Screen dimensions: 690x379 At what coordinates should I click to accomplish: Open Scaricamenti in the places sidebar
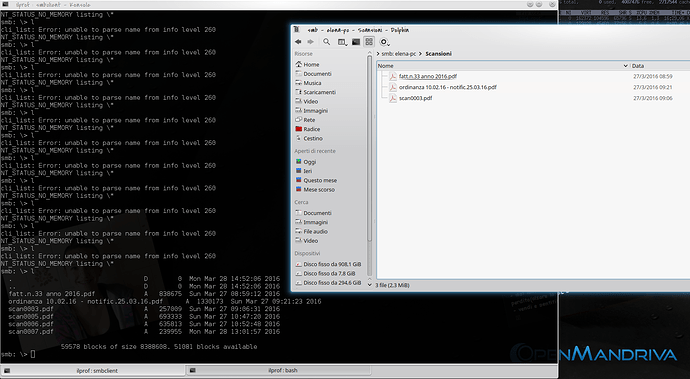316,92
